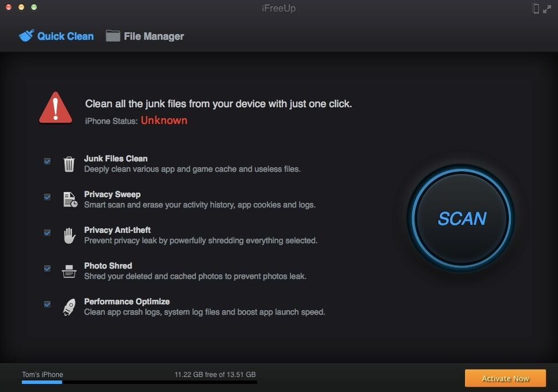Click the Activate Now button
The image size is (558, 392).
coord(505,378)
